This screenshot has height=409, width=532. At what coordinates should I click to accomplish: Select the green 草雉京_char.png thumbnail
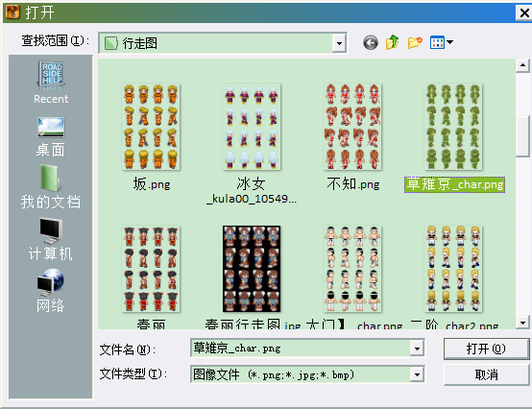click(453, 127)
